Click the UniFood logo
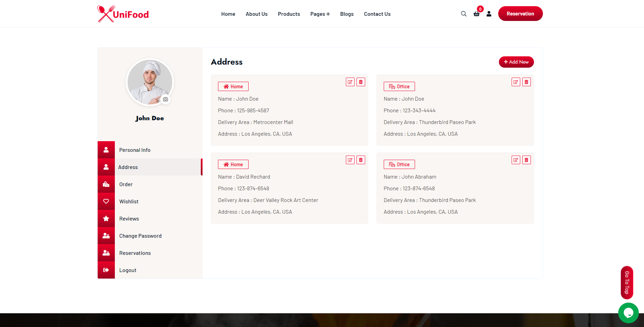Image resolution: width=644 pixels, height=327 pixels. 123,14
